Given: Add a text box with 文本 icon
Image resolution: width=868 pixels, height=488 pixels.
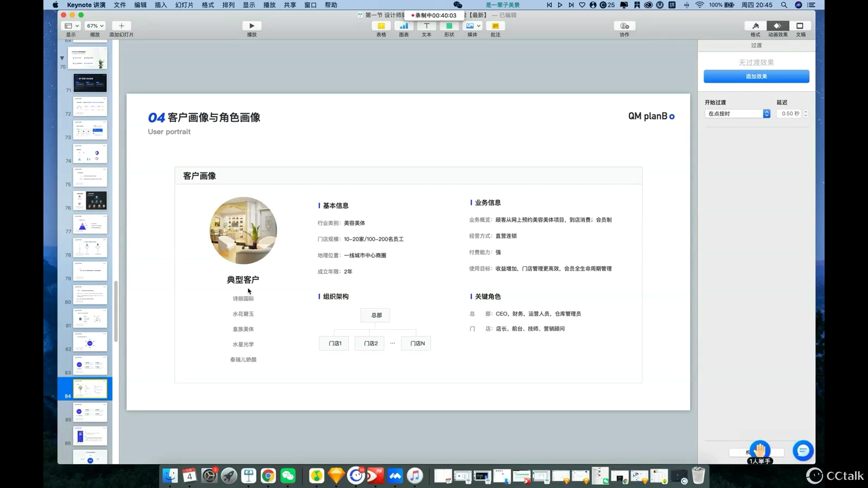Looking at the screenshot, I should pyautogui.click(x=426, y=26).
